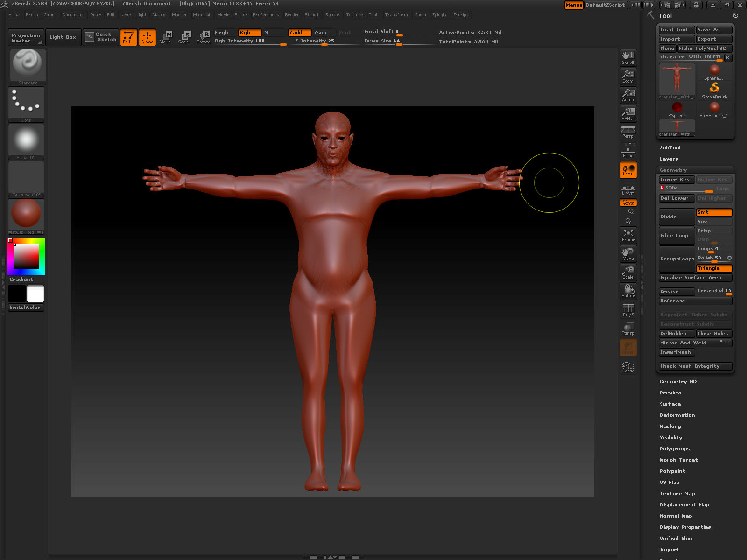
Task: Select the Draw mode icon
Action: click(x=147, y=37)
